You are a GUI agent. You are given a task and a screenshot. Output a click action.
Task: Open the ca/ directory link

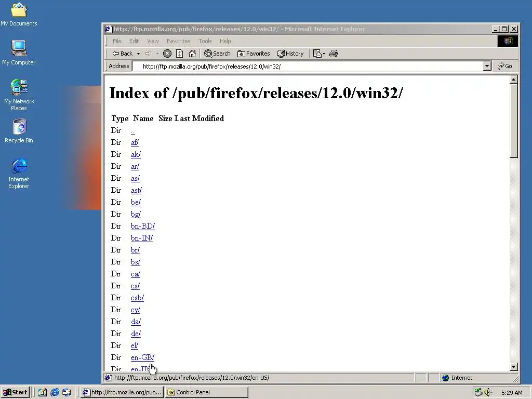136,274
